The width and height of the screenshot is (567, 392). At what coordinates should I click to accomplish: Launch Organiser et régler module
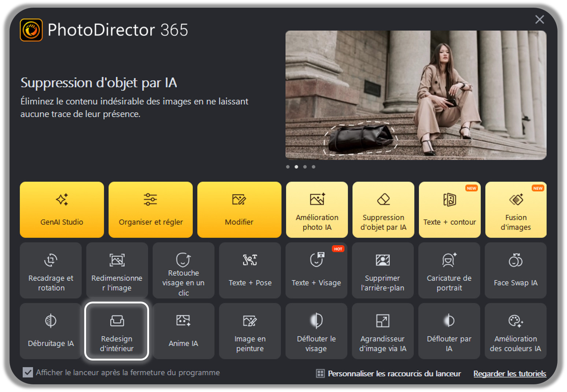coord(151,210)
